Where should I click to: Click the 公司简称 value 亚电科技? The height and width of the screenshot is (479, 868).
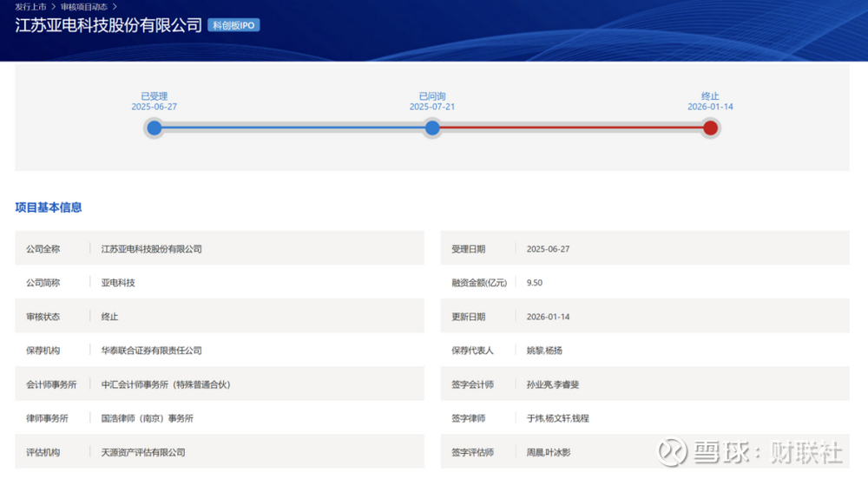118,283
